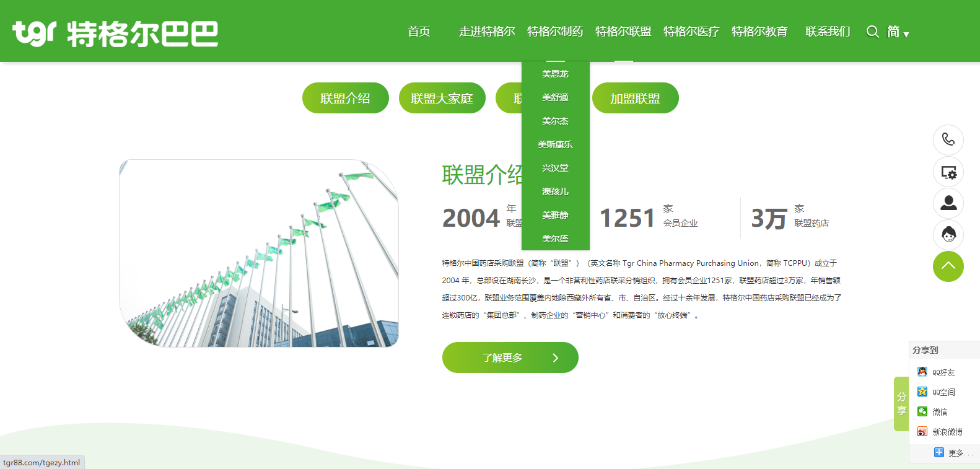Viewport: 980px width, 469px height.
Task: Click the user profile icon in sidebar
Action: pyautogui.click(x=948, y=203)
